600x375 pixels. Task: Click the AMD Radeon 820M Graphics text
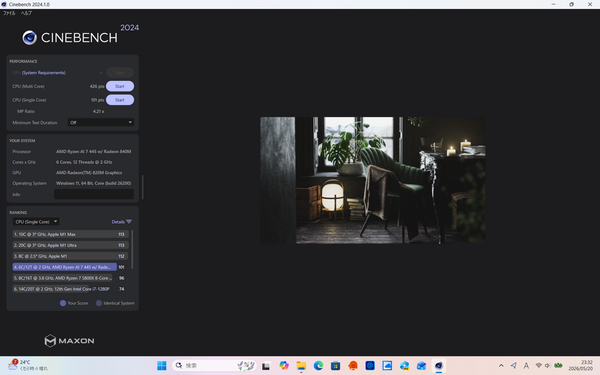point(89,173)
